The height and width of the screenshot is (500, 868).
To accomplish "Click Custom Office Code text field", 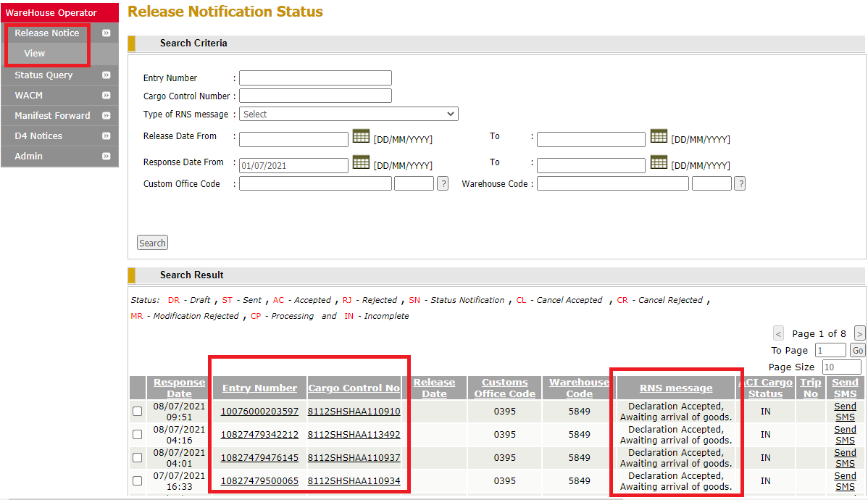I will coord(315,183).
